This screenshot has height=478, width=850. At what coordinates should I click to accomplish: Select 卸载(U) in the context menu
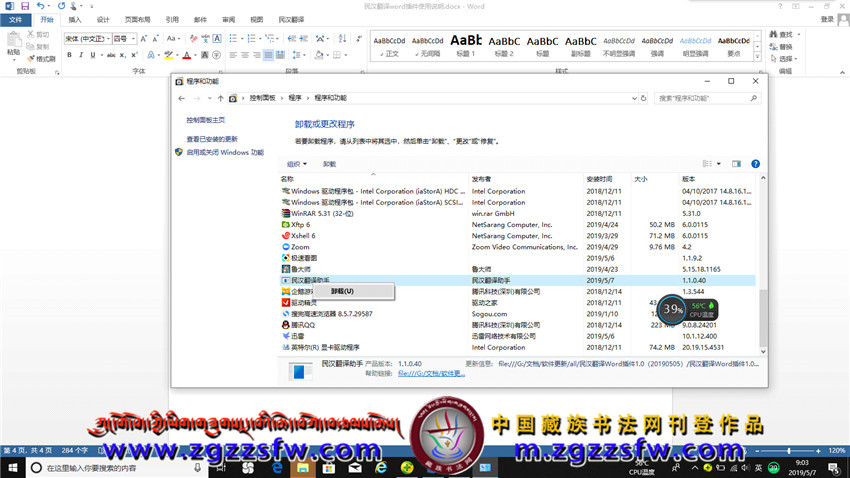point(354,292)
